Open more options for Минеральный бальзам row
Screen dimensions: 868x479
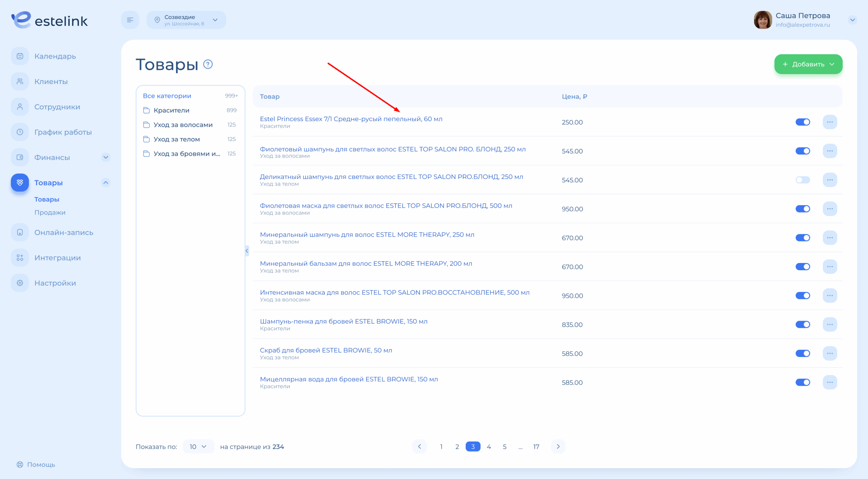(x=830, y=266)
